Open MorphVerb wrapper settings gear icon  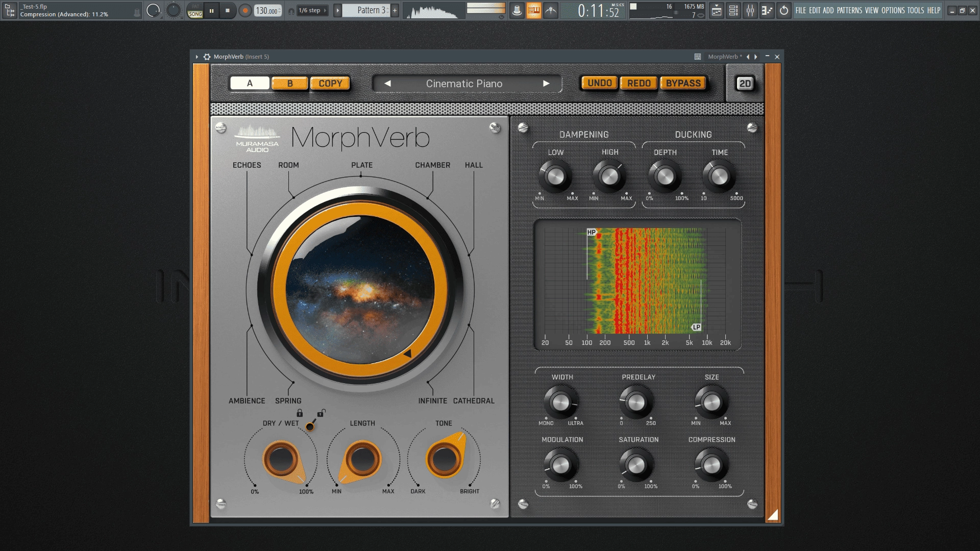pos(207,57)
